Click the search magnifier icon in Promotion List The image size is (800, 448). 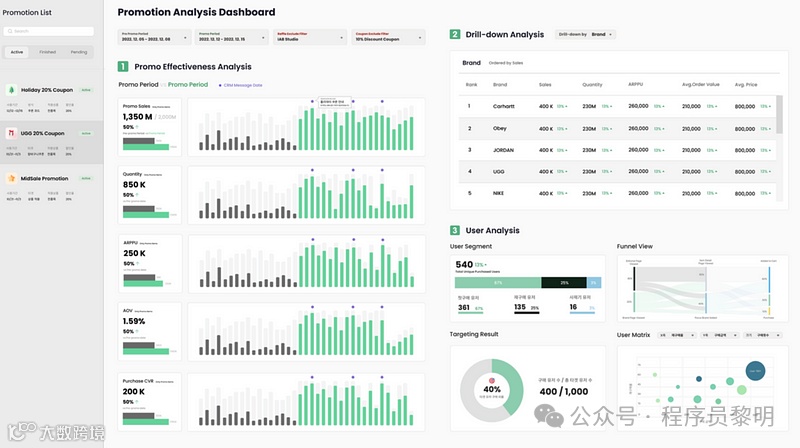(10, 31)
